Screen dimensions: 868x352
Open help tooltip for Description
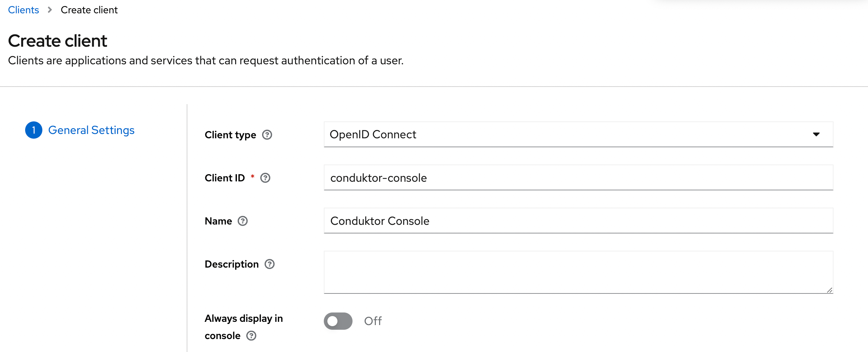point(270,264)
